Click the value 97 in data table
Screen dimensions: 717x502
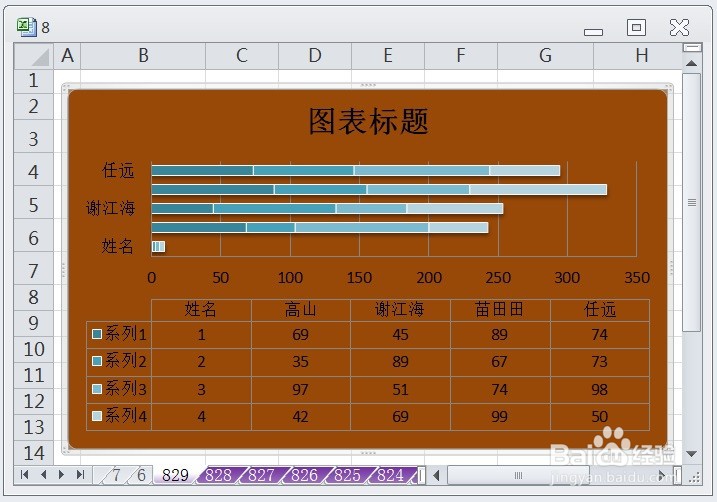pyautogui.click(x=300, y=390)
